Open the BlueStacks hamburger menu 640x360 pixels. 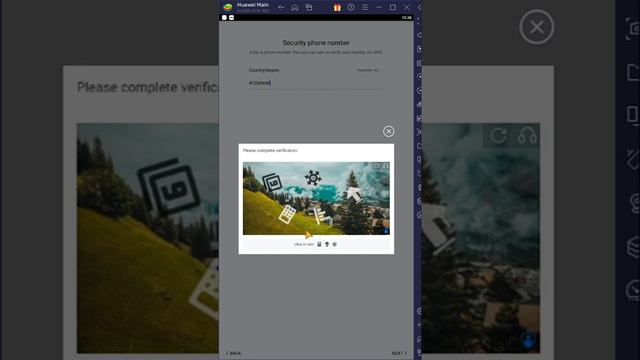365,7
